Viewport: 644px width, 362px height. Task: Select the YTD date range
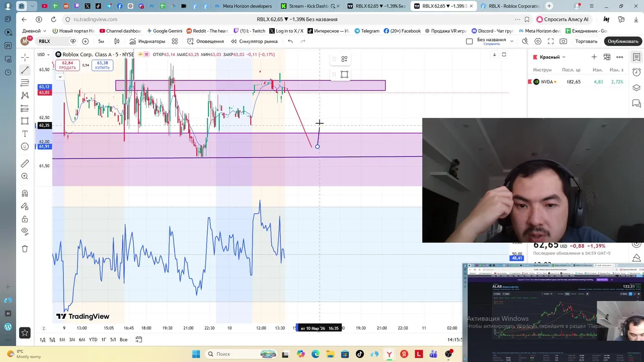pyautogui.click(x=93, y=340)
